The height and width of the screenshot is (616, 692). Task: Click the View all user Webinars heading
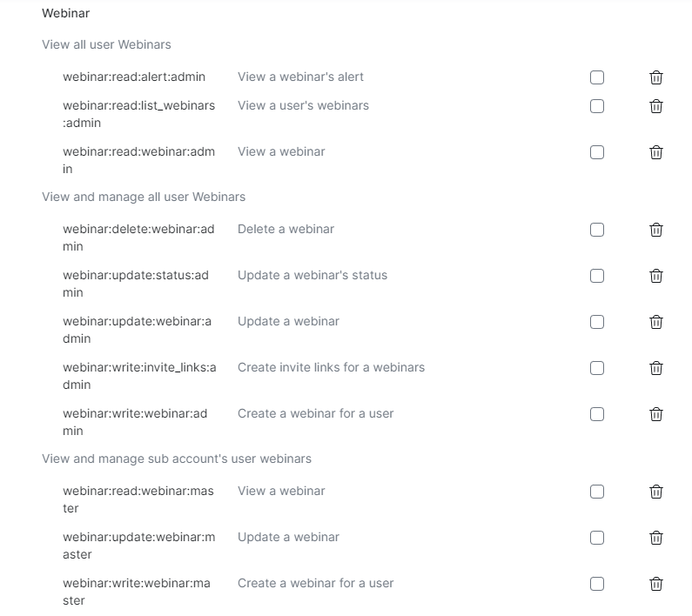pyautogui.click(x=106, y=44)
